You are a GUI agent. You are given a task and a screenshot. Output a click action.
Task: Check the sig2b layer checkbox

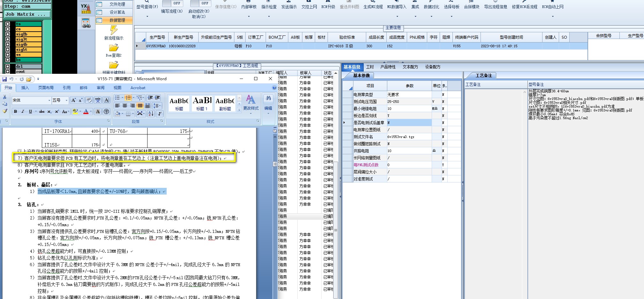8,34
